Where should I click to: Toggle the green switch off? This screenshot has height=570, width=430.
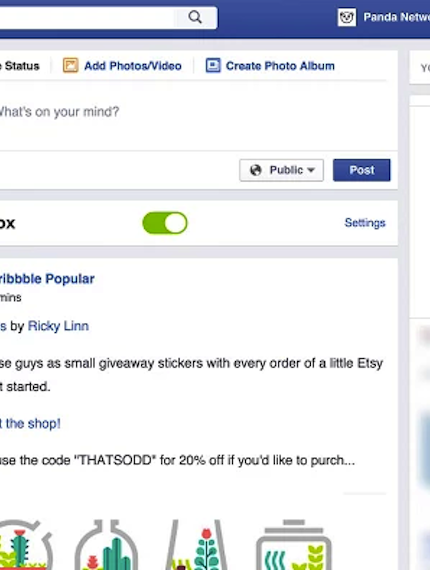165,223
